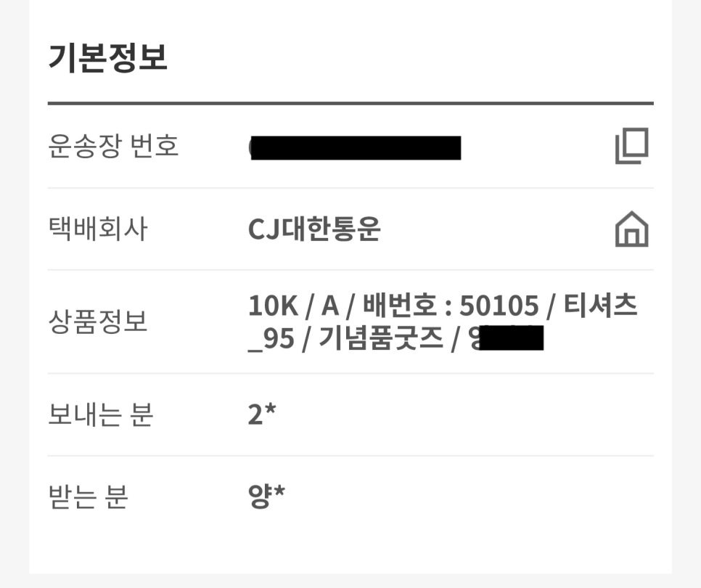Click the letter A in product info

(330, 306)
